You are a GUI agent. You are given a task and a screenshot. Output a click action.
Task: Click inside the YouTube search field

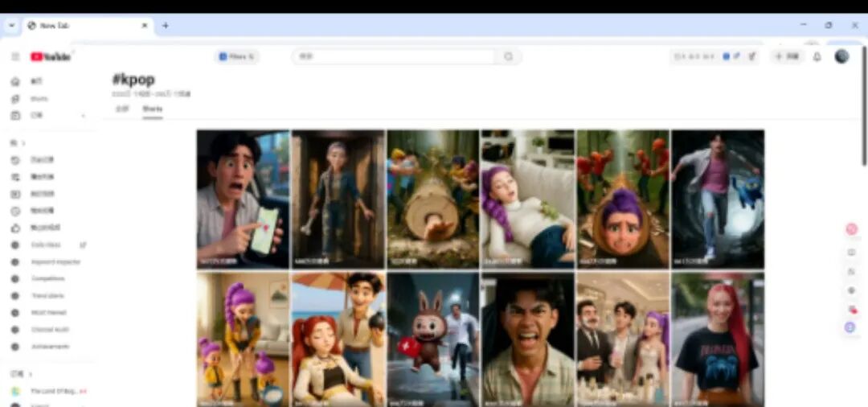tap(394, 56)
